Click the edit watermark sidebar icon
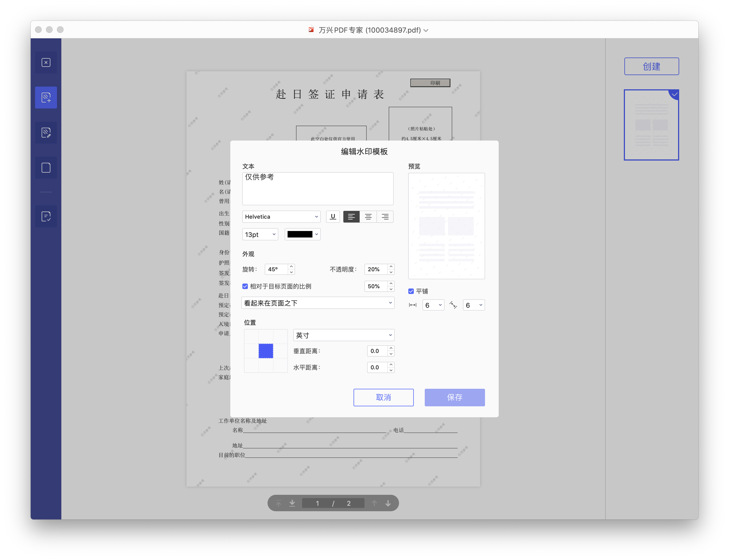Image resolution: width=729 pixels, height=560 pixels. (x=46, y=133)
